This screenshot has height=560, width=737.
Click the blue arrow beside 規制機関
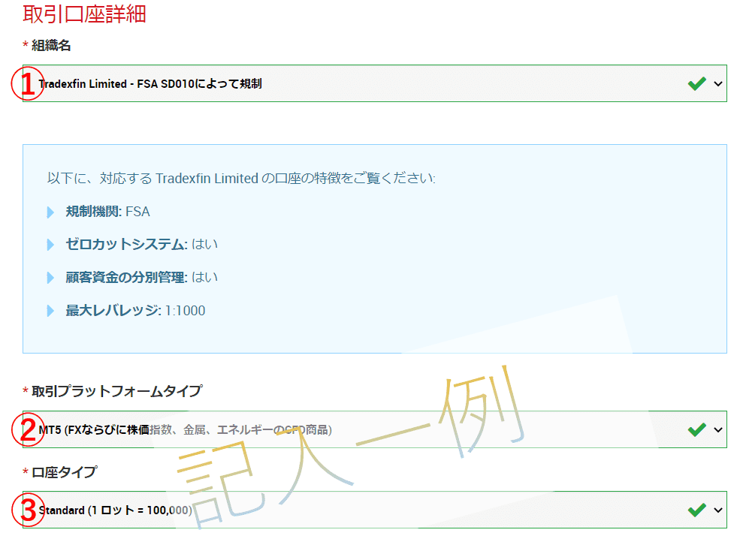[x=50, y=212]
